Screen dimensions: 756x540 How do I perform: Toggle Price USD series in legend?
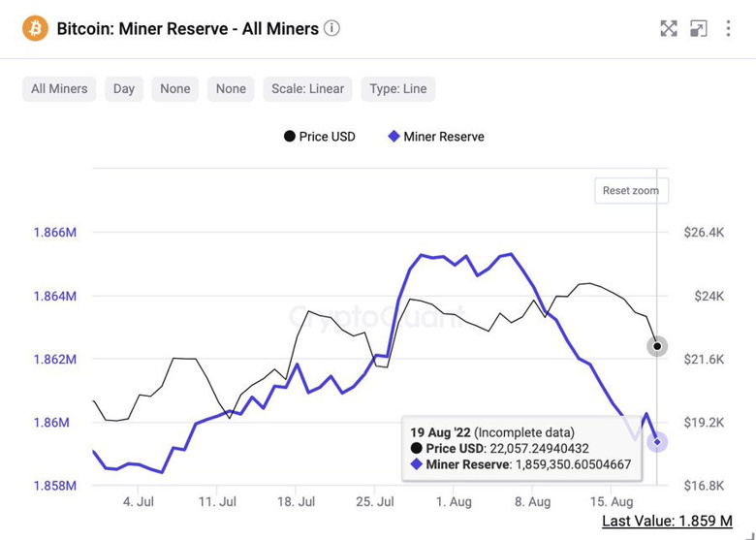point(320,137)
